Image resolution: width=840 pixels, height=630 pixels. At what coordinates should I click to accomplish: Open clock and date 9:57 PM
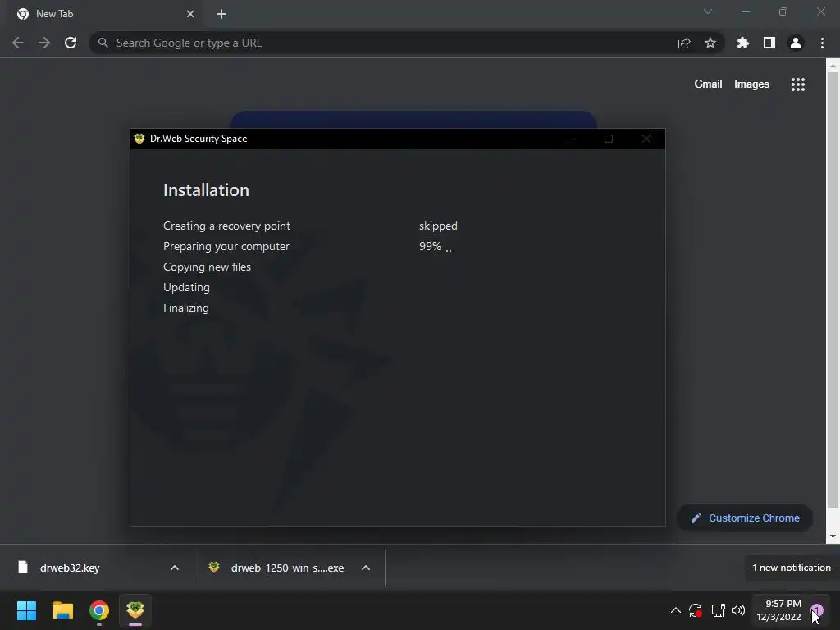tap(779, 610)
